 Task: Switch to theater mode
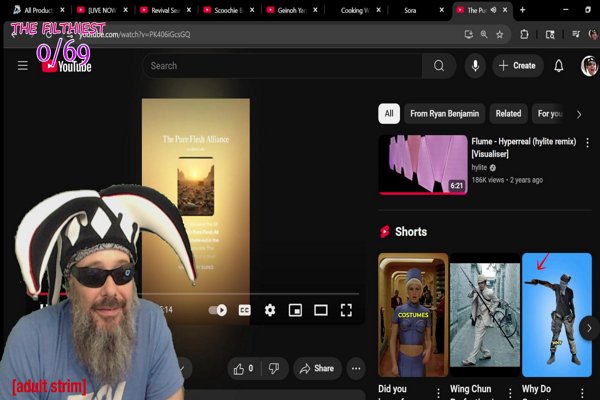(321, 310)
